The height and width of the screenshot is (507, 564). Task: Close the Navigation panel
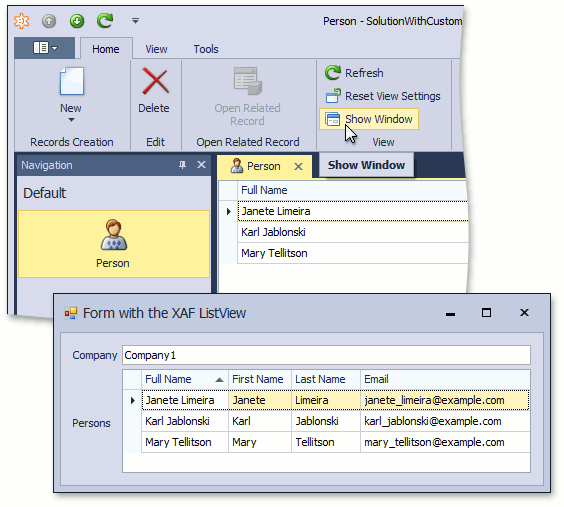click(201, 165)
